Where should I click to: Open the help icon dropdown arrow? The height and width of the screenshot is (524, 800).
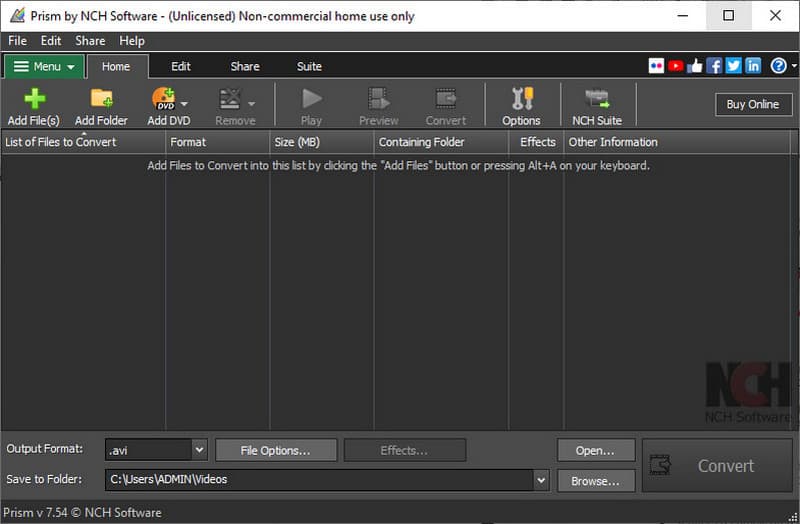coord(792,67)
